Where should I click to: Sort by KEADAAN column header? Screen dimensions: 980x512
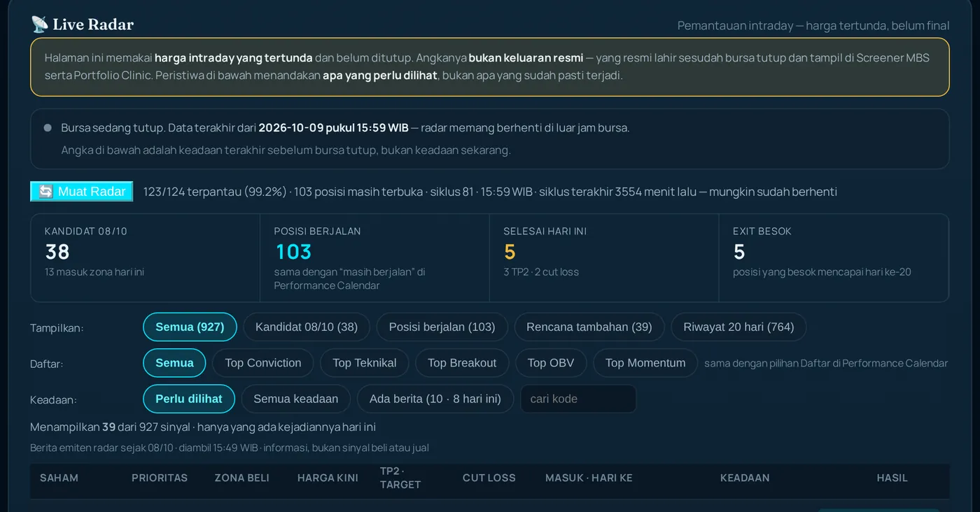[x=745, y=478]
